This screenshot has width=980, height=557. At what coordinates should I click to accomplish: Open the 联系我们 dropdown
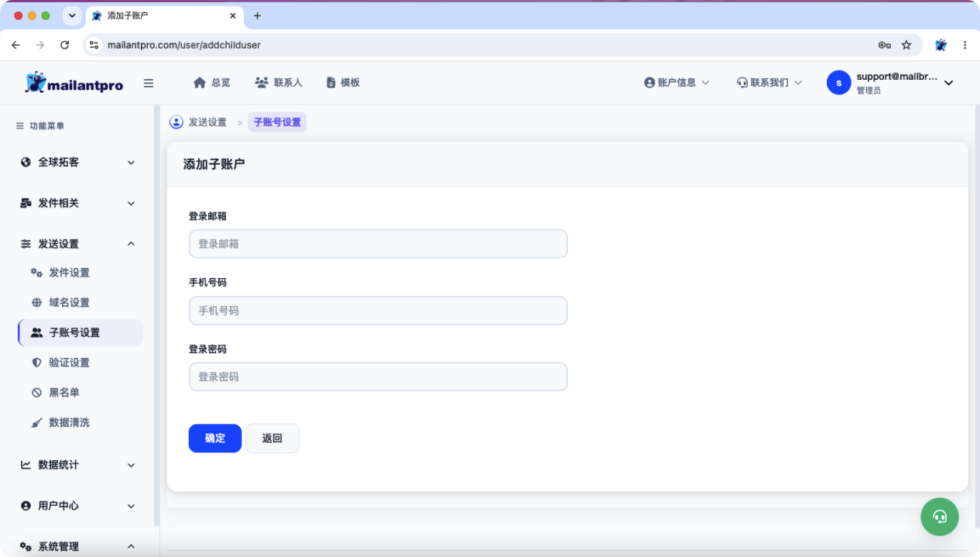click(x=769, y=82)
